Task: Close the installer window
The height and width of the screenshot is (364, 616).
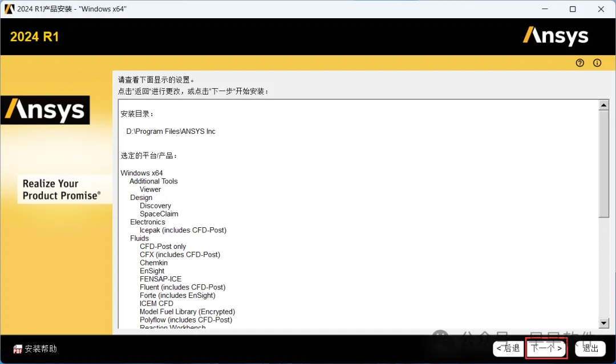Action: pyautogui.click(x=601, y=9)
